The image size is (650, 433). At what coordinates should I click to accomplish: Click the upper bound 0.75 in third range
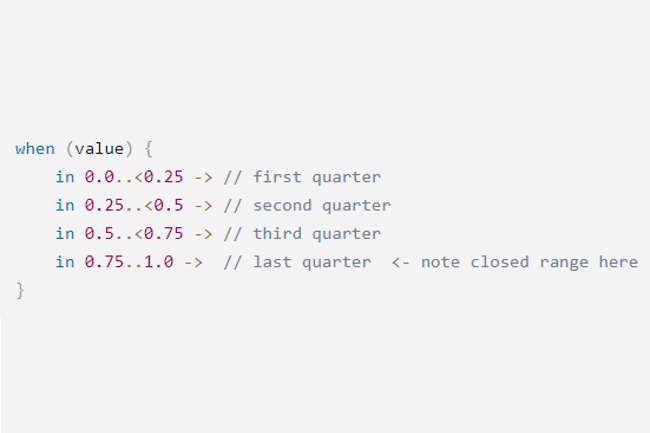(164, 233)
